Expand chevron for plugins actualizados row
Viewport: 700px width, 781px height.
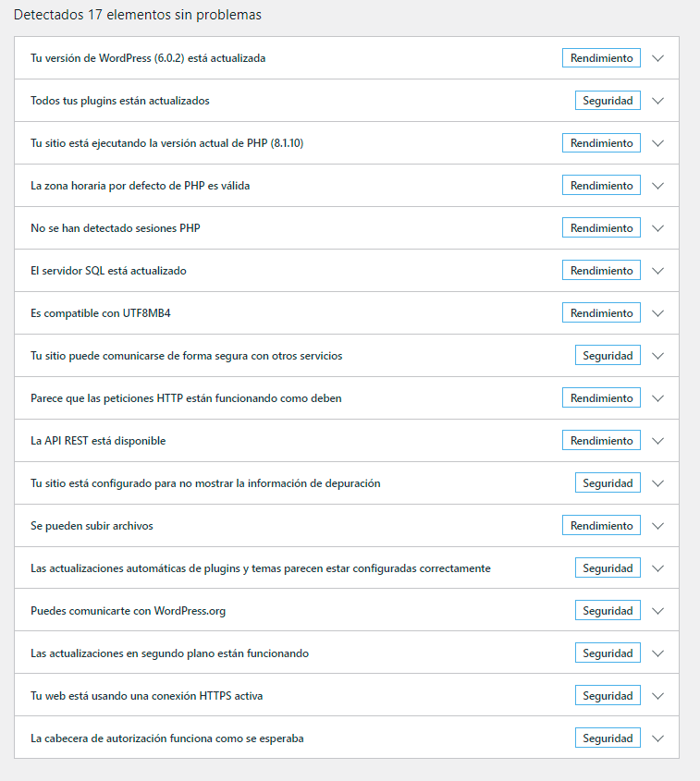tap(657, 101)
